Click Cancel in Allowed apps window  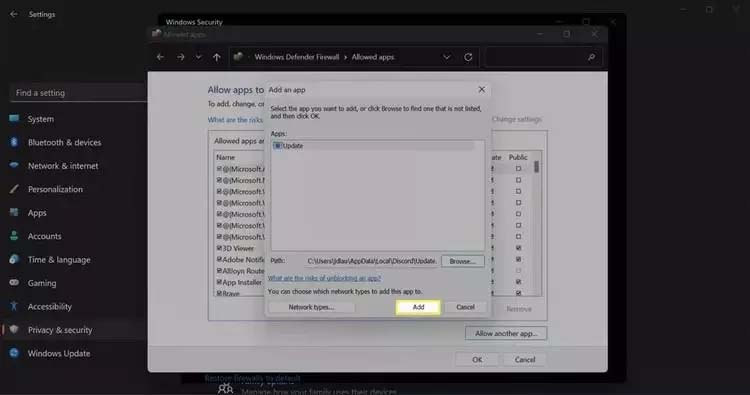click(525, 360)
